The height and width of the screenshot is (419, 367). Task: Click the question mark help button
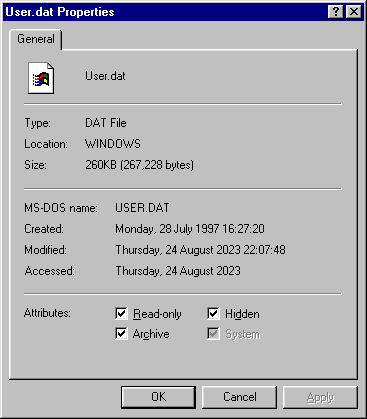click(336, 12)
